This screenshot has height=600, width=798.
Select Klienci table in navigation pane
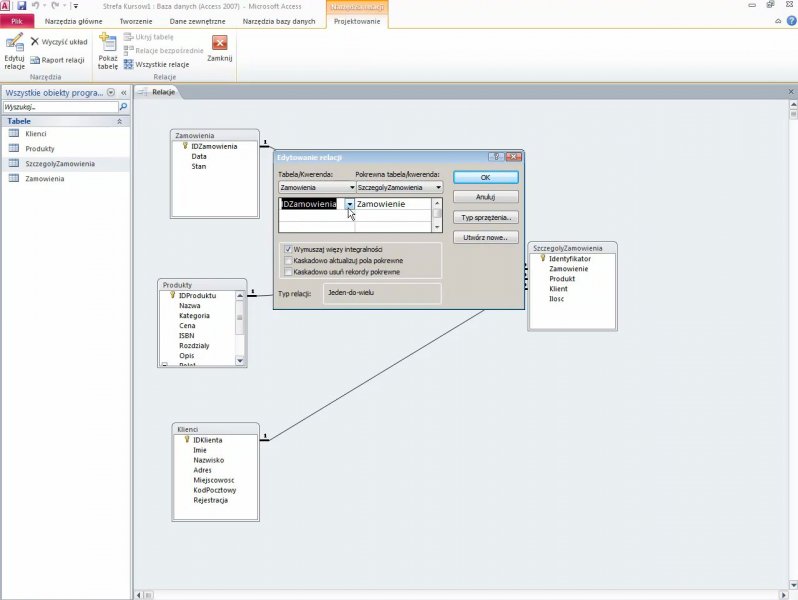tap(36, 133)
